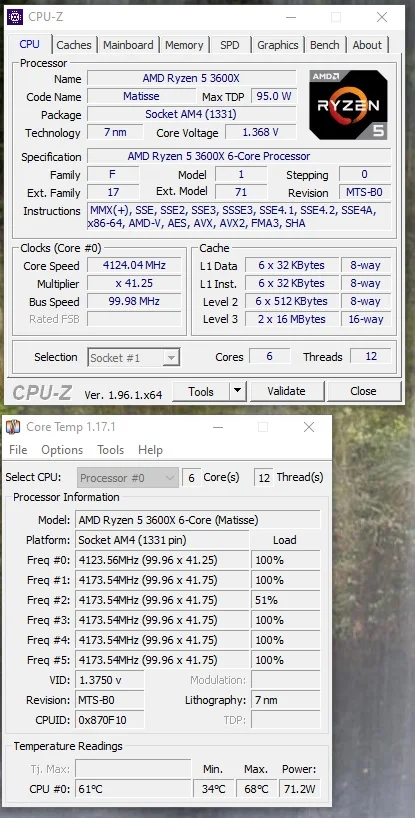Click the Level 2 value 6 x 512 KBytes
Image resolution: width=415 pixels, height=818 pixels.
pos(291,302)
